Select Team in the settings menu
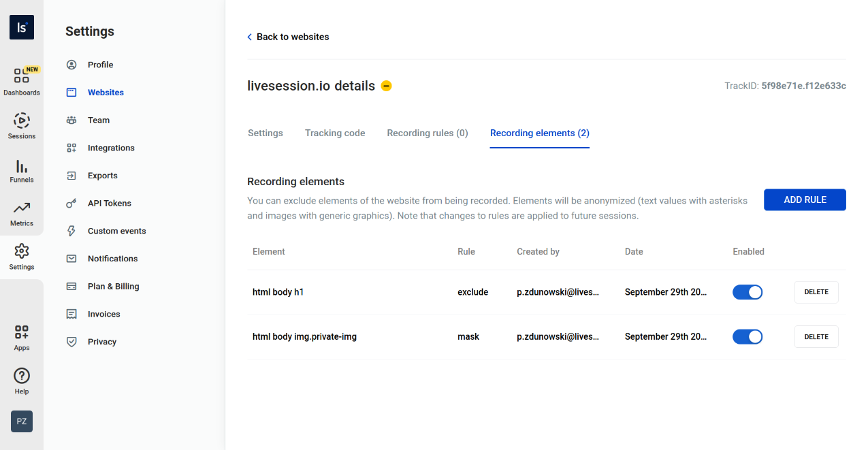868x450 pixels. pyautogui.click(x=97, y=120)
